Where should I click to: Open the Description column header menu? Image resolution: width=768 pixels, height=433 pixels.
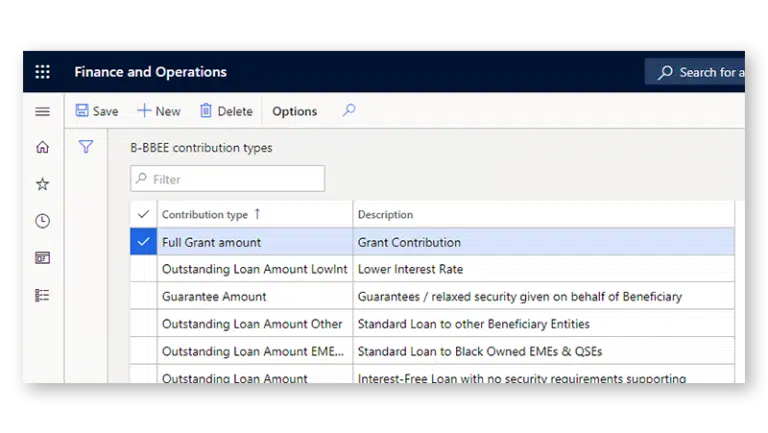pyautogui.click(x=385, y=214)
